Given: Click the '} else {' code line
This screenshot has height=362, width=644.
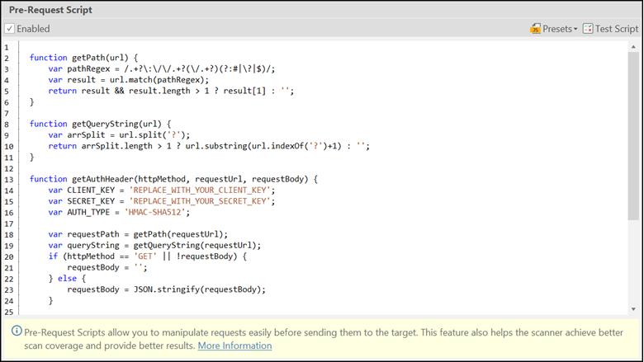Looking at the screenshot, I should point(67,279).
